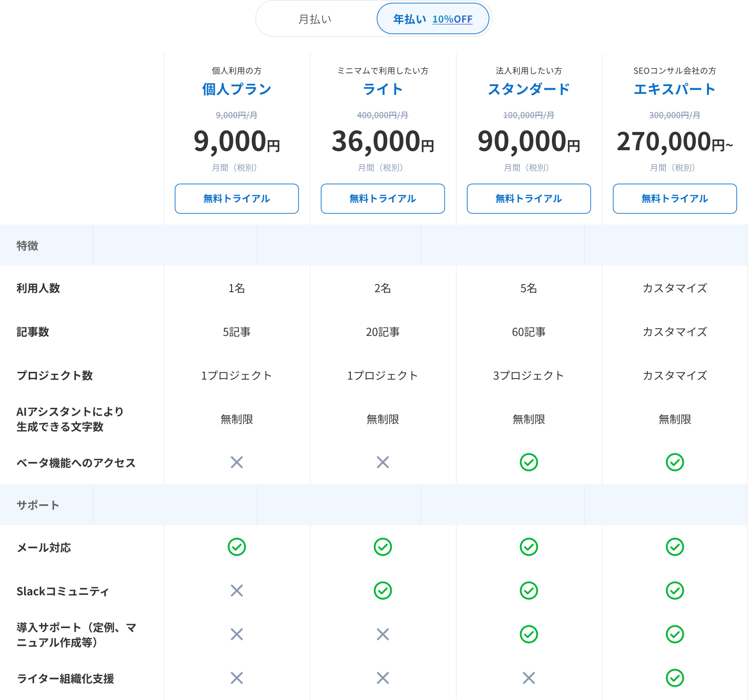
Task: Click 個人利用の方 subtitle
Action: coord(237,71)
